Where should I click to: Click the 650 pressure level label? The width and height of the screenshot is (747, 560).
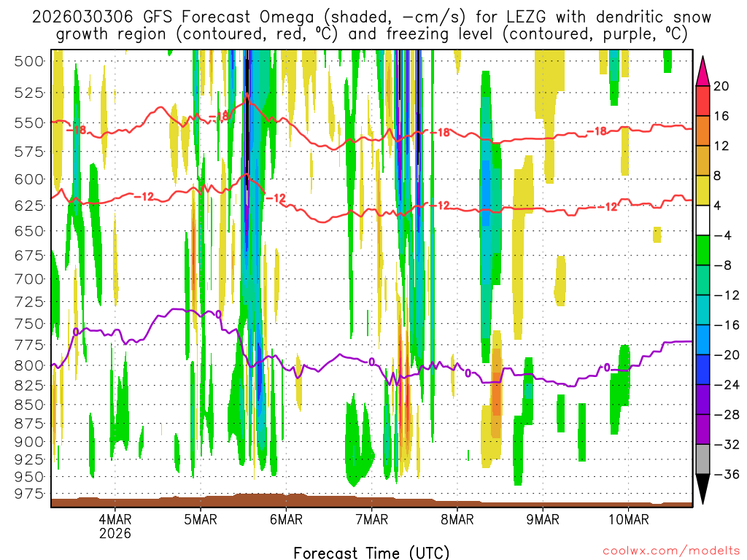(x=28, y=231)
